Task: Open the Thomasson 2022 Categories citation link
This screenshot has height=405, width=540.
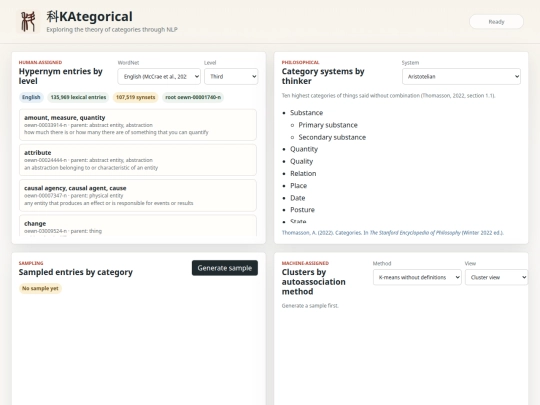Action: pyautogui.click(x=393, y=233)
